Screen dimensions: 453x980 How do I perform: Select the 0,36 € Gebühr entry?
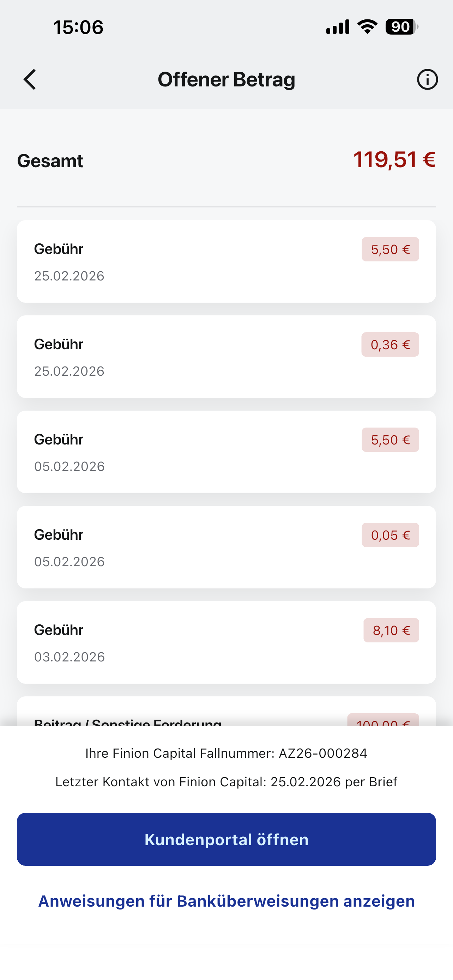(226, 356)
